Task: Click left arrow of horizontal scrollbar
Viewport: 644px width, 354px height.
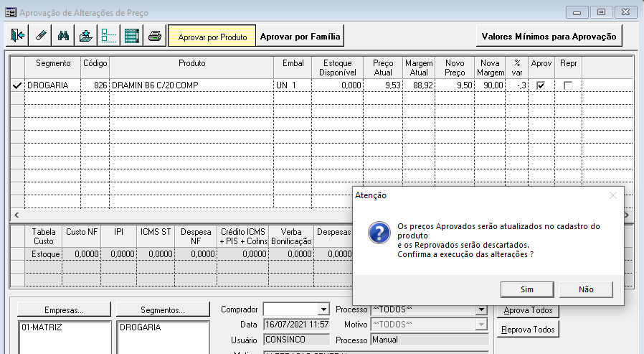Action: (16, 215)
